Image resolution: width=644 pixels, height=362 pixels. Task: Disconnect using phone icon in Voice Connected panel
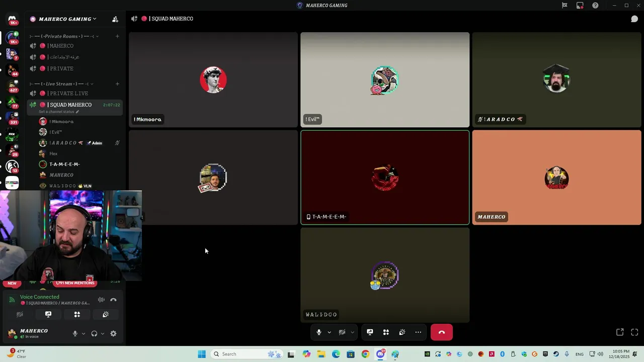point(113,300)
